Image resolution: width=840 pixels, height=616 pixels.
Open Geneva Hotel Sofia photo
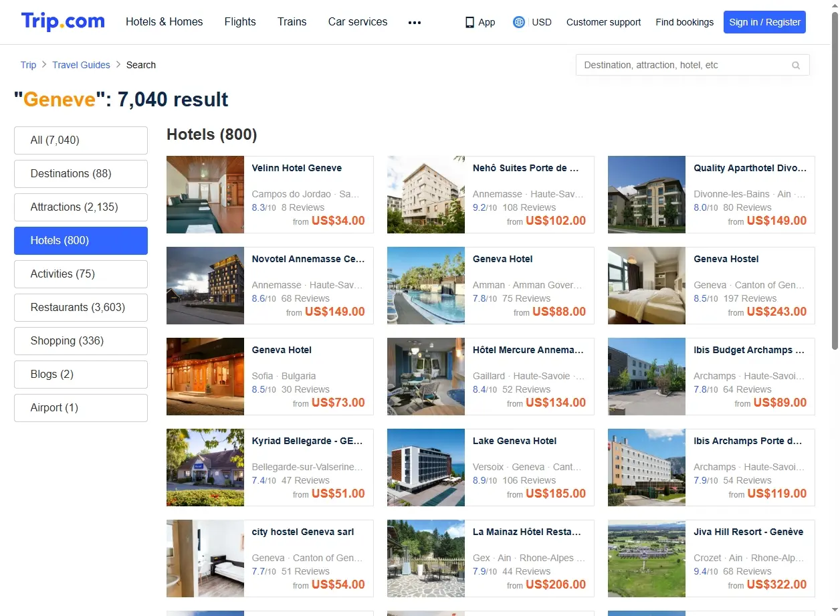coord(205,377)
